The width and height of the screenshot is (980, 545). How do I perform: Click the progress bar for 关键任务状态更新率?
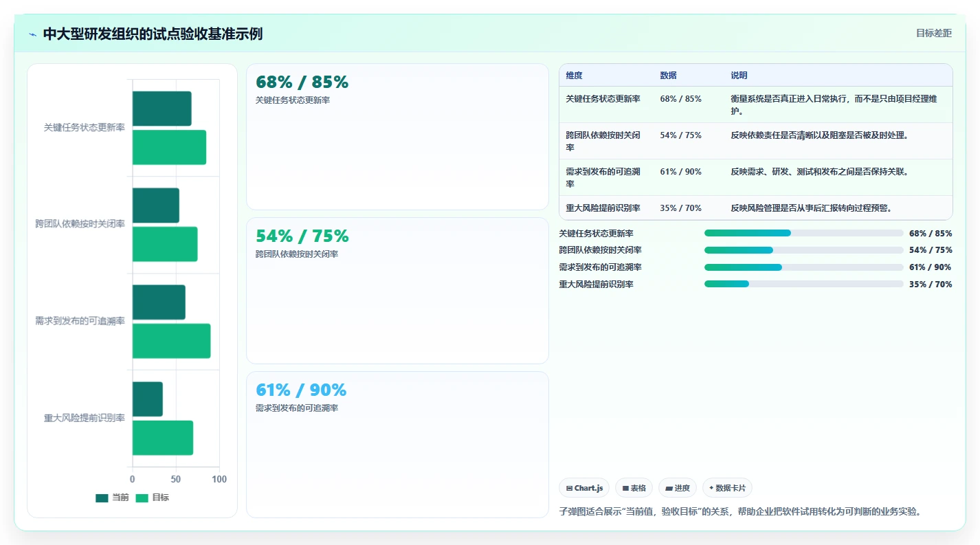click(804, 233)
